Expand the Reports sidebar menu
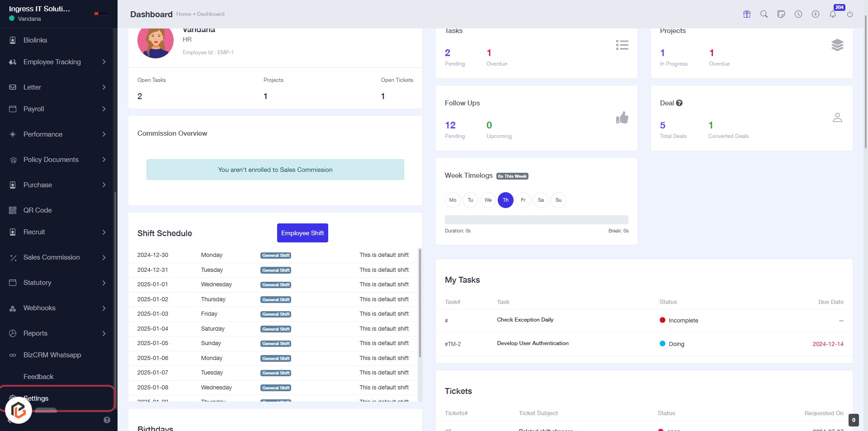Image resolution: width=868 pixels, height=431 pixels. click(x=35, y=333)
